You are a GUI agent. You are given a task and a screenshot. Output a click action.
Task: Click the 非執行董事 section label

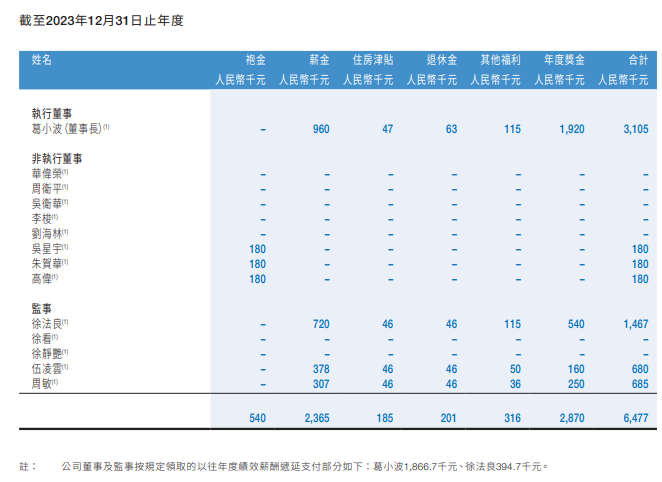(57, 159)
